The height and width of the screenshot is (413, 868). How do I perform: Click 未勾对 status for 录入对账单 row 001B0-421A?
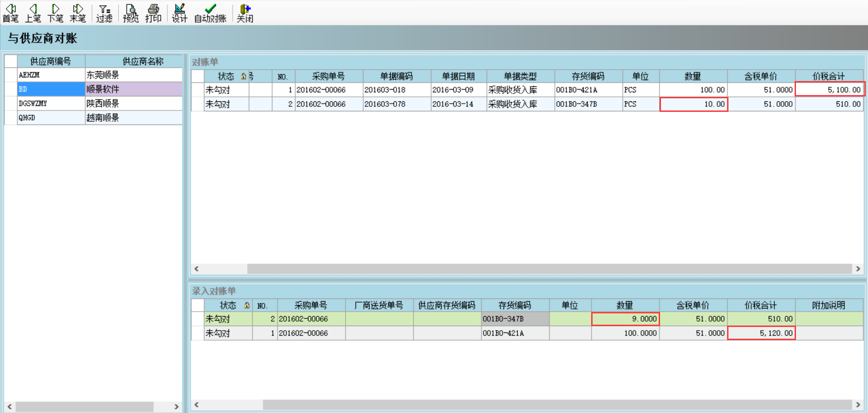point(228,333)
